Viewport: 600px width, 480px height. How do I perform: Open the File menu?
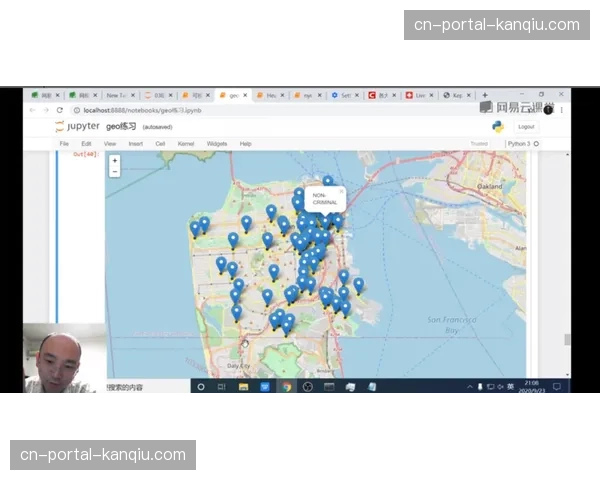point(64,144)
